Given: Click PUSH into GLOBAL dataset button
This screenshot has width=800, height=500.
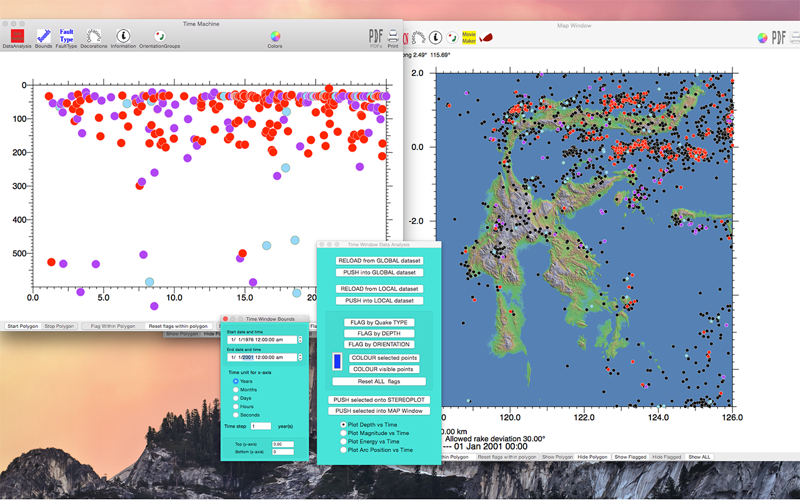Looking at the screenshot, I should (x=379, y=272).
